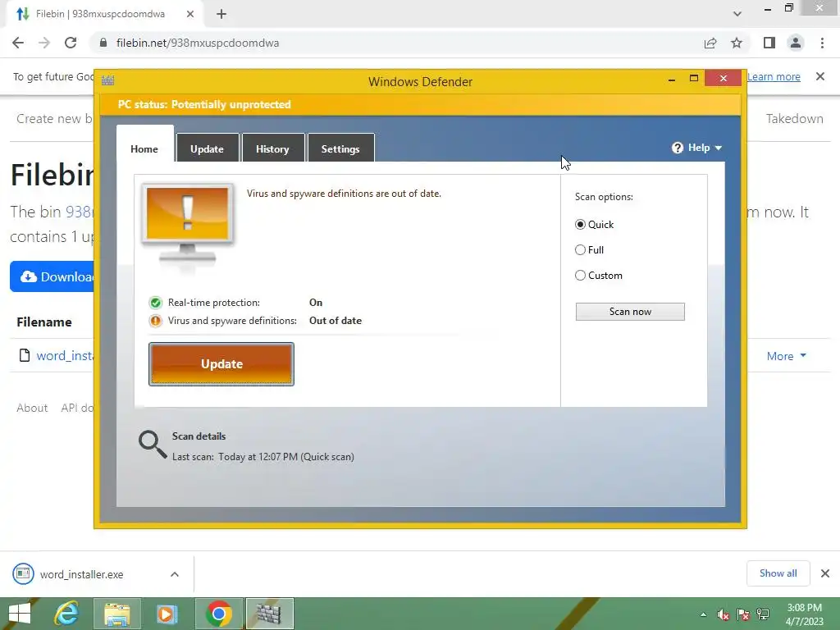This screenshot has width=840, height=630.
Task: Click the muted volume tray icon
Action: coord(724,614)
